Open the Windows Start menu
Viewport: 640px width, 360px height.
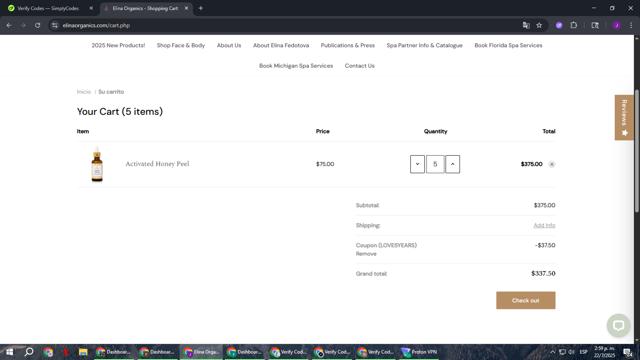9,352
